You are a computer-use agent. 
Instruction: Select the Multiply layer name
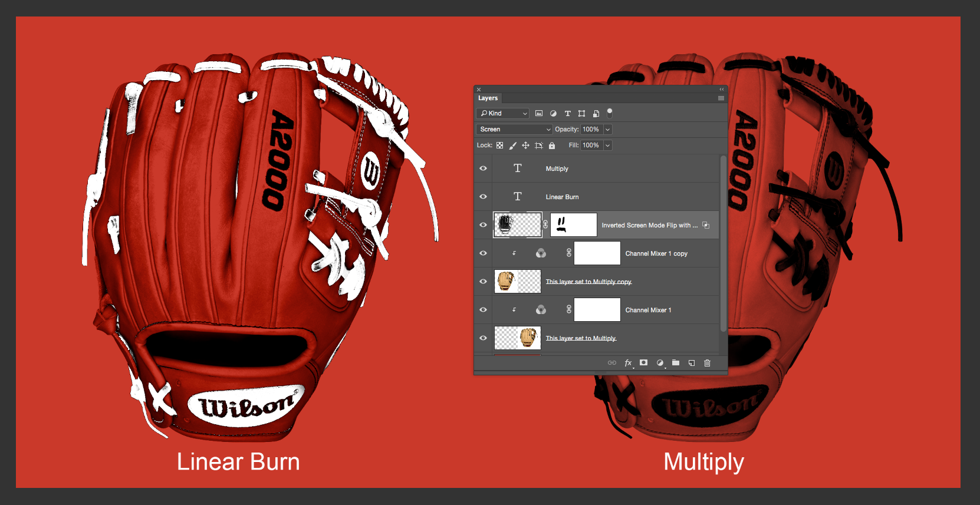[x=557, y=169]
